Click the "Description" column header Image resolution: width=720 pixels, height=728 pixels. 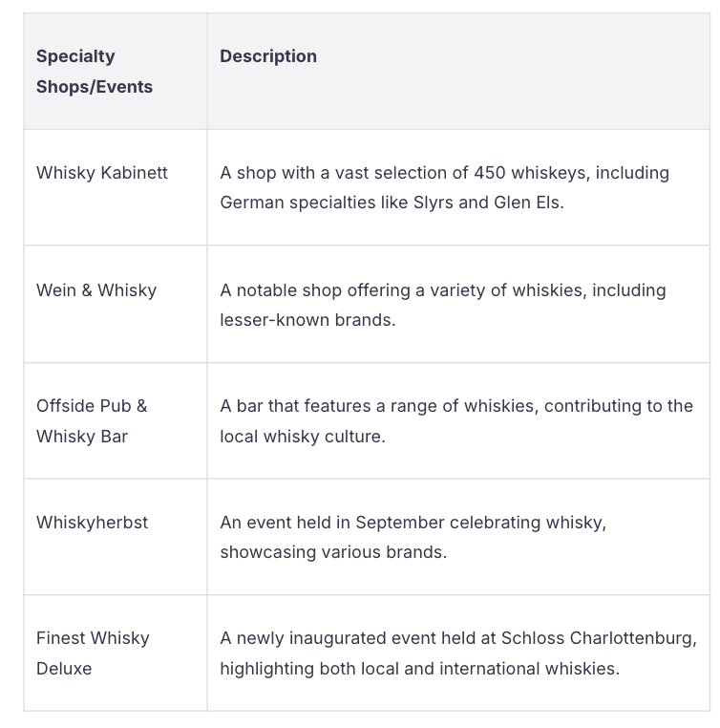coord(268,56)
